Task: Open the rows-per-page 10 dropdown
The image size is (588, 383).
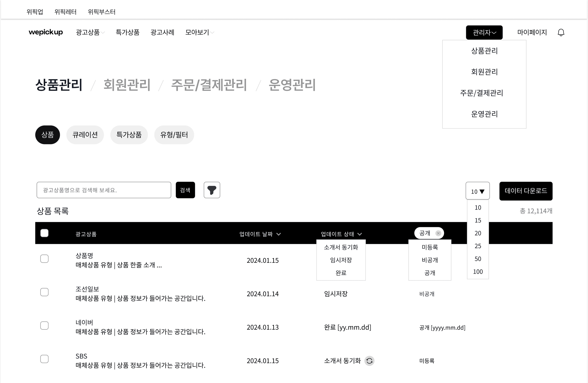Action: 478,191
